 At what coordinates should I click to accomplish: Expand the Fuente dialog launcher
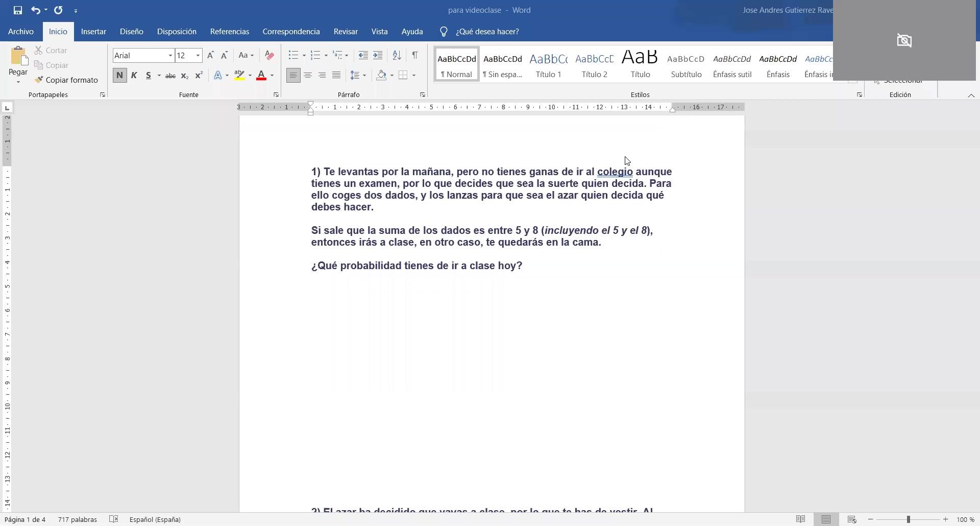click(276, 94)
